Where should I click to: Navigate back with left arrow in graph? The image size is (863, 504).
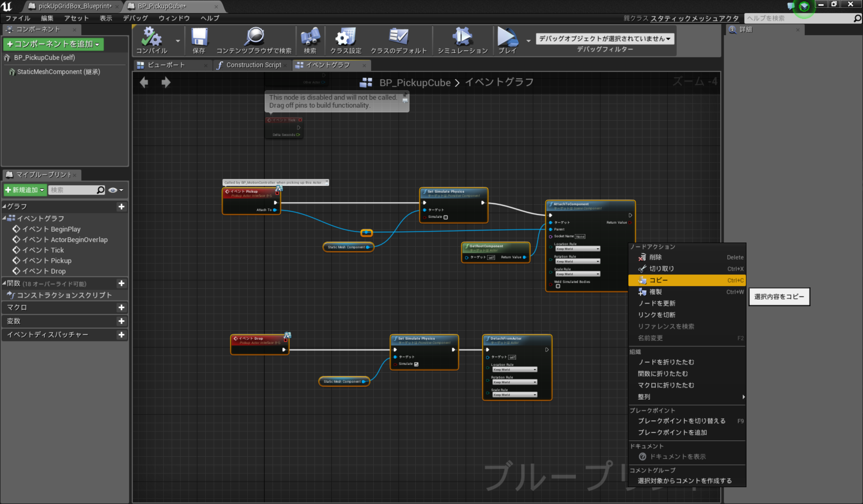(144, 83)
